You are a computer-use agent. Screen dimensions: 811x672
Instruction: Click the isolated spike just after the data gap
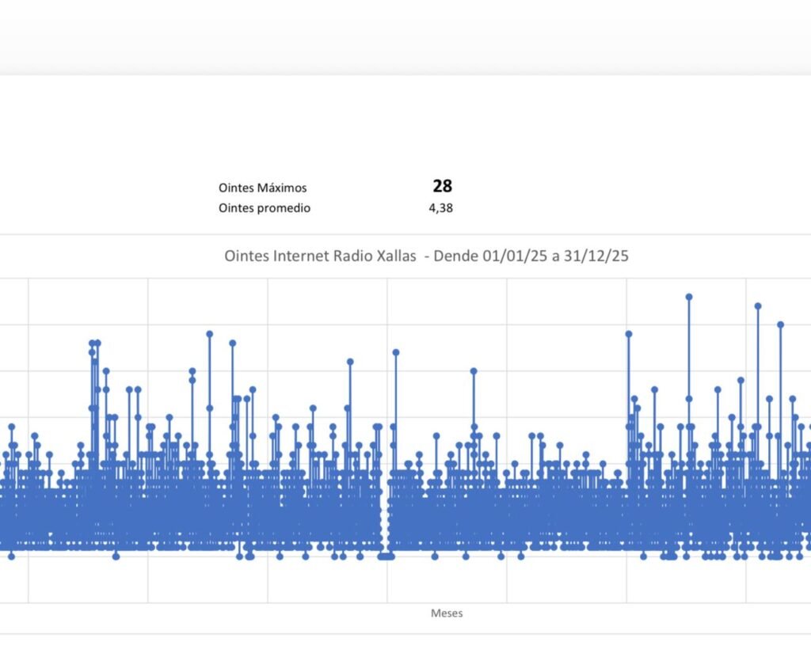396,353
